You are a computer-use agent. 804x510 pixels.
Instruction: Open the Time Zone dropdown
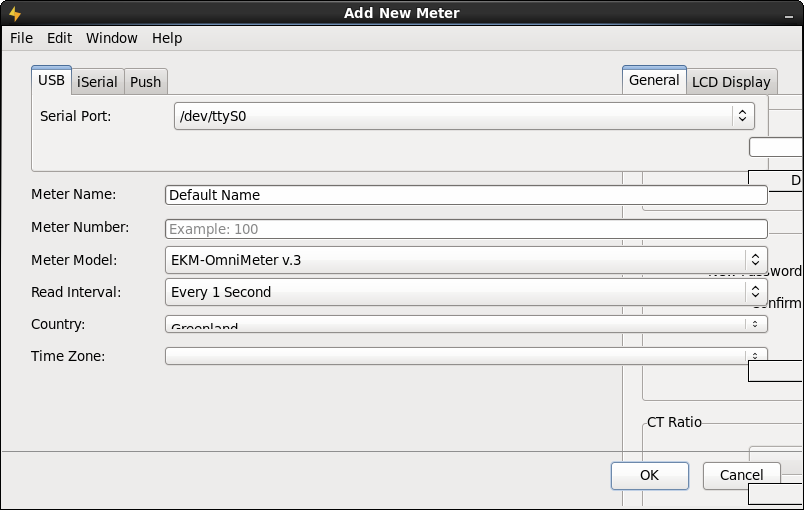(x=465, y=356)
